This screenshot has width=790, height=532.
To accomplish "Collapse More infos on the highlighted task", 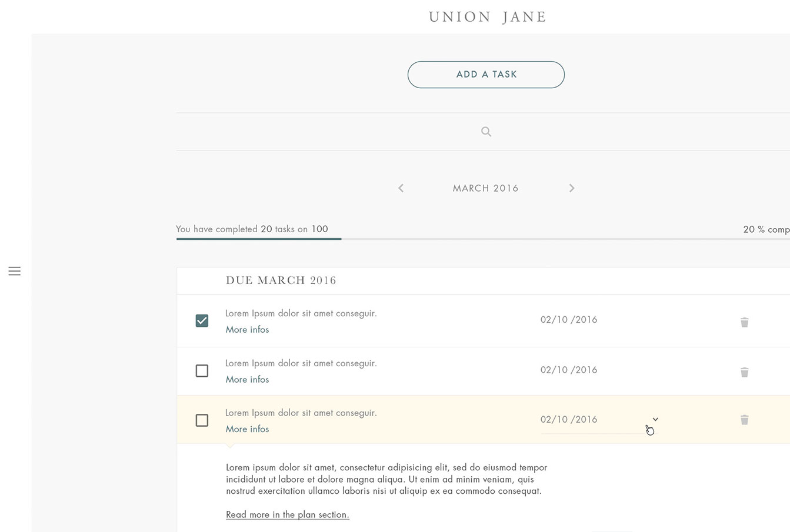I will 247,429.
